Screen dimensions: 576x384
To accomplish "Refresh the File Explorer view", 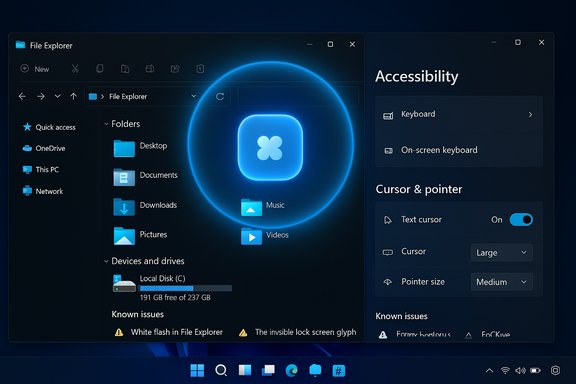I will [220, 96].
